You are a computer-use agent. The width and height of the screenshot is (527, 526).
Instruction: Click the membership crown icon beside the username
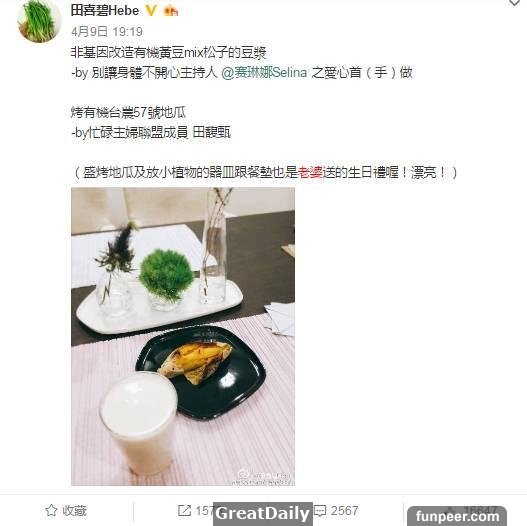pyautogui.click(x=170, y=11)
